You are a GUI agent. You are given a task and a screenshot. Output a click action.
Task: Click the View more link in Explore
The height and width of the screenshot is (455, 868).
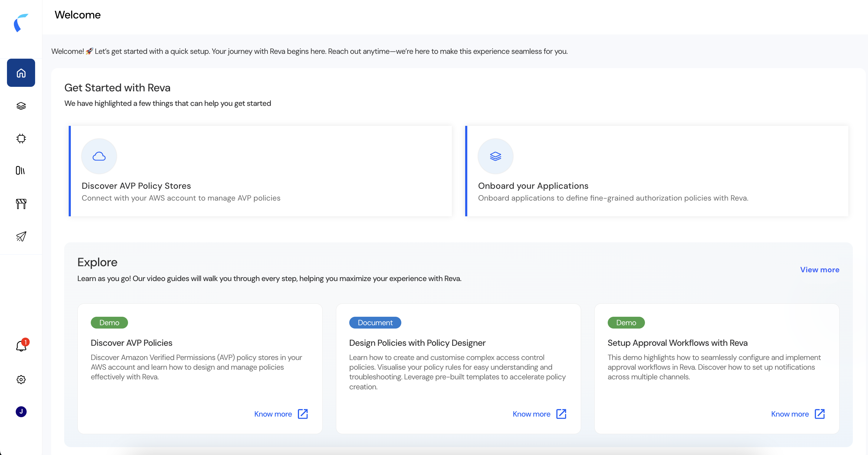click(820, 270)
